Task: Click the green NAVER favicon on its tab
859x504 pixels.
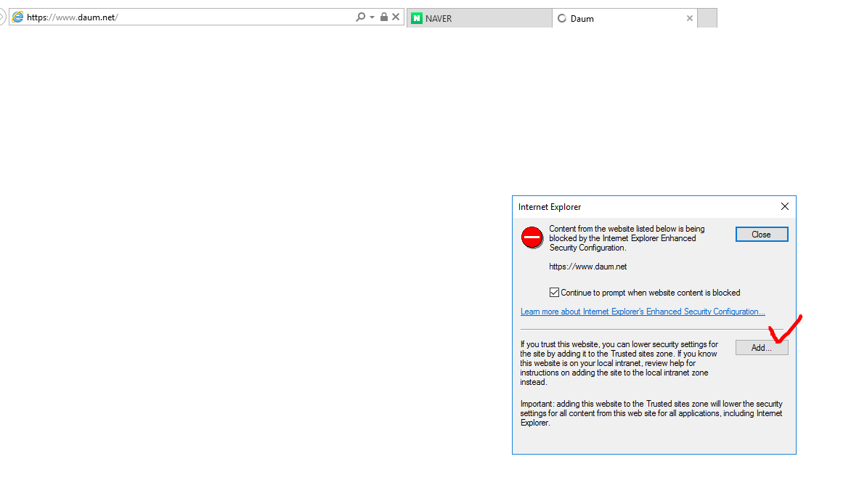Action: [x=417, y=18]
